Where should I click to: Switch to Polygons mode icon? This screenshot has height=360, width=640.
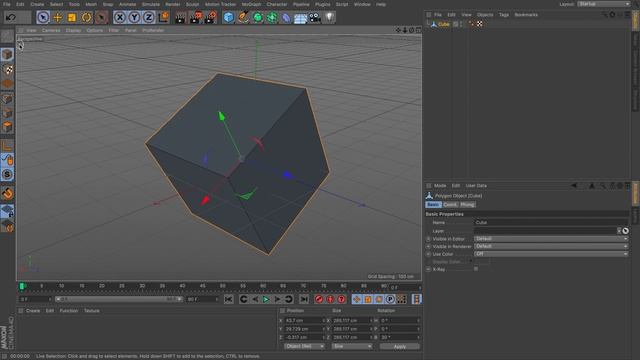(x=7, y=127)
